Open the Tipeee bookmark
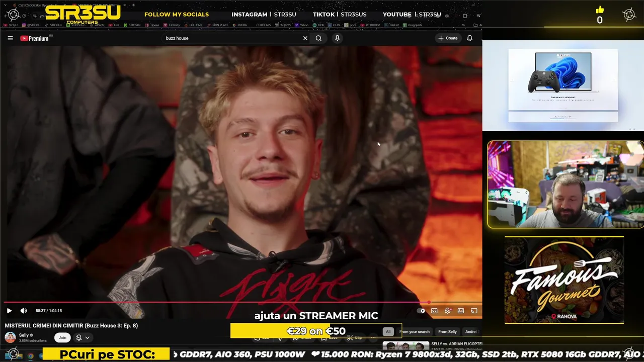 (x=152, y=25)
